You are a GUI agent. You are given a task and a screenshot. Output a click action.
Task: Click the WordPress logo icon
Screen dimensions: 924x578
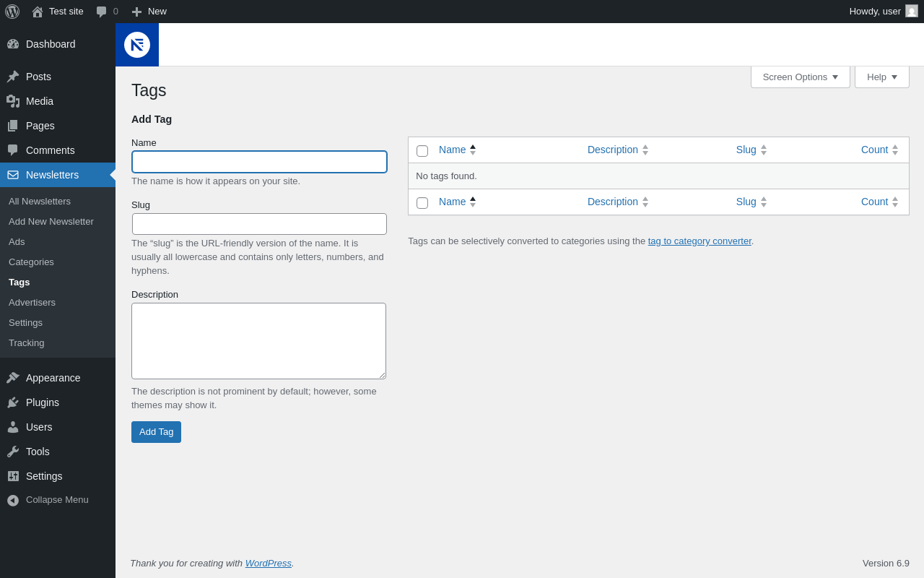[x=12, y=12]
